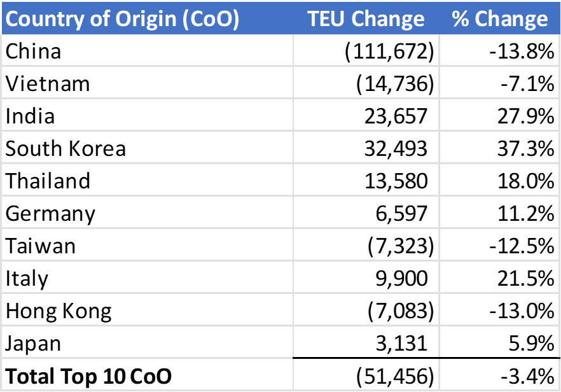Viewport: 561px width, 392px height.
Task: Select eighth row % Change cell
Action: (x=500, y=277)
